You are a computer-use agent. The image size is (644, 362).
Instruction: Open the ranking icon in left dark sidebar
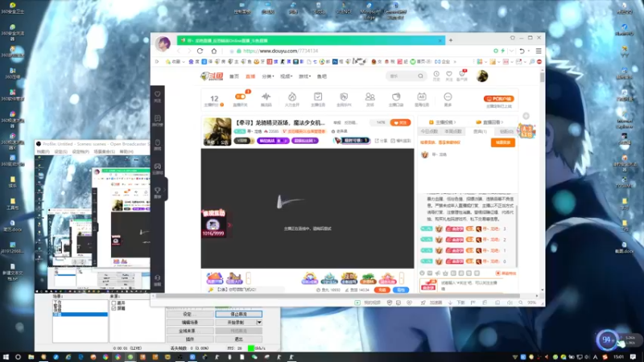157,118
